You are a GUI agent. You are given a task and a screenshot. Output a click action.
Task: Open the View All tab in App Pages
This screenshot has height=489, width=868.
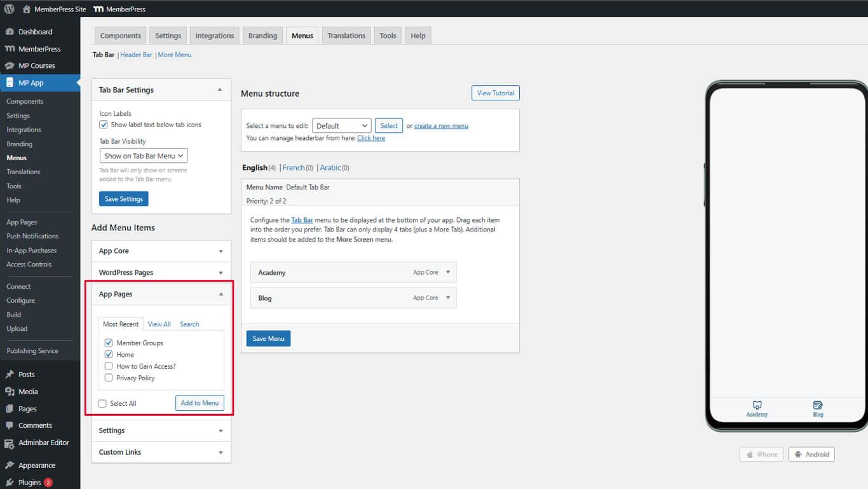click(159, 324)
